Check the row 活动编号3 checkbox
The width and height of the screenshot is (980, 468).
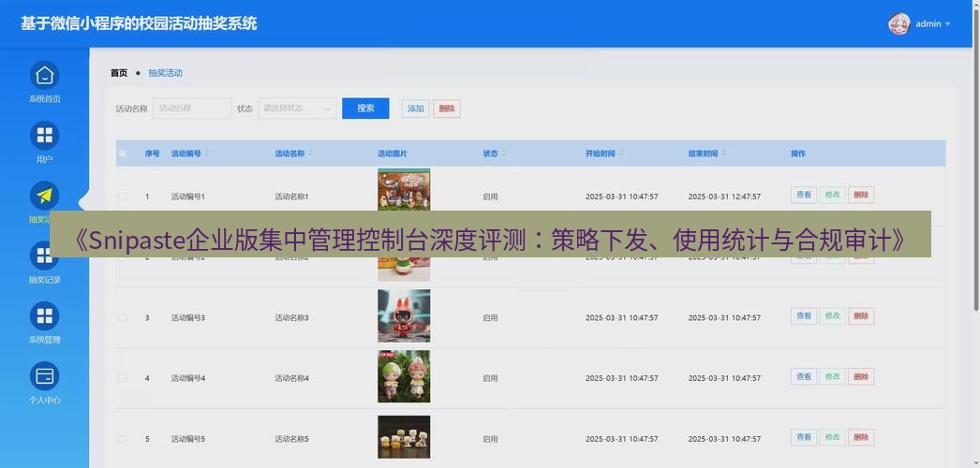[123, 317]
